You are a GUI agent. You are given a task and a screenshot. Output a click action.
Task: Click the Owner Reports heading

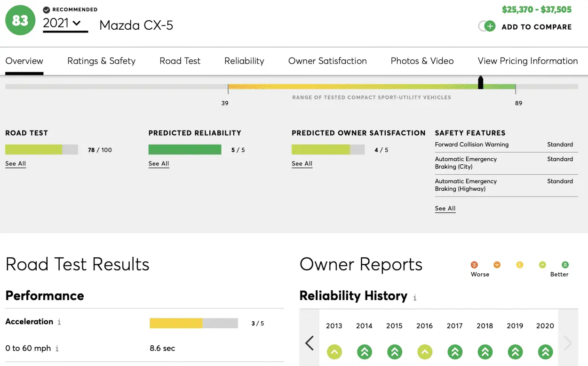(x=361, y=264)
